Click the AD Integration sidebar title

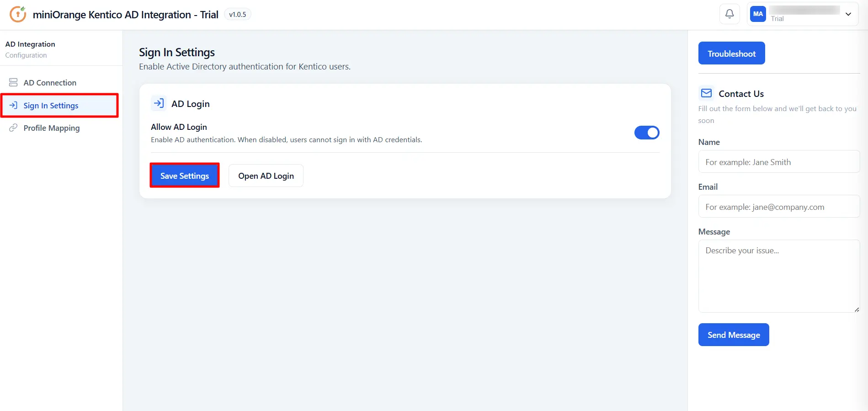[x=30, y=44]
